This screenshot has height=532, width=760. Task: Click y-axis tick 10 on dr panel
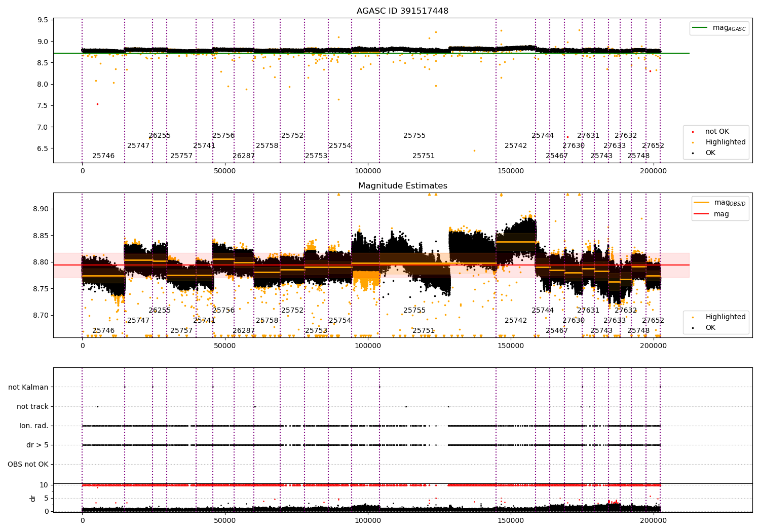pos(44,485)
